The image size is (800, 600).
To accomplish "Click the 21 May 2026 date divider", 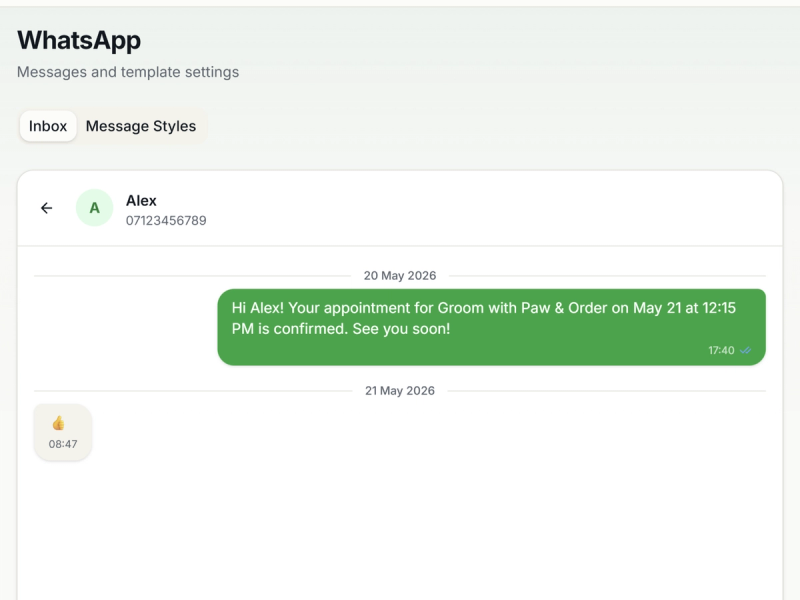I will 400,391.
